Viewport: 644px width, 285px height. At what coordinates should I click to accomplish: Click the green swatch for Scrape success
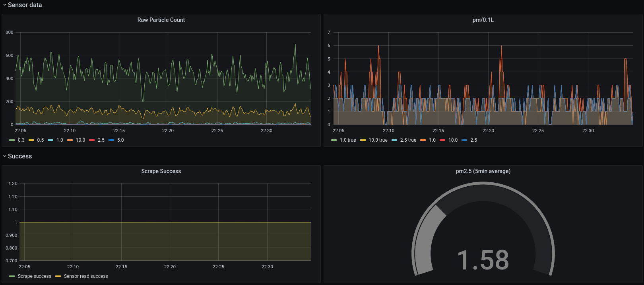point(12,276)
